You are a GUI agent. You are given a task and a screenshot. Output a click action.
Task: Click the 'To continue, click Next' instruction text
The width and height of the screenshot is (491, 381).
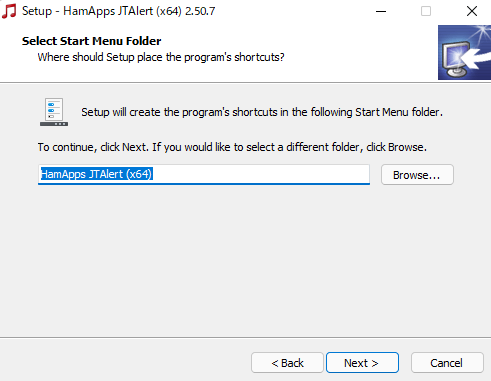tap(232, 147)
